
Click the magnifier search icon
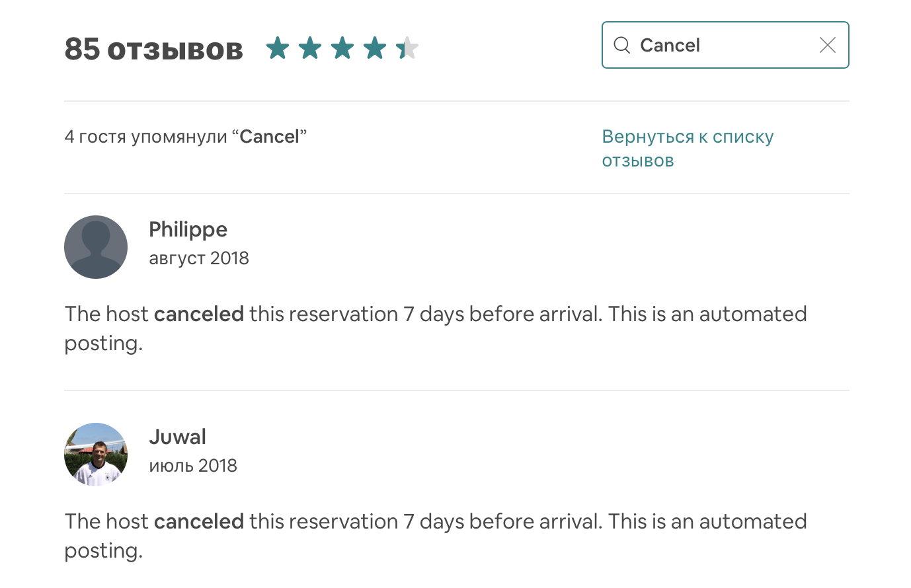pos(622,45)
